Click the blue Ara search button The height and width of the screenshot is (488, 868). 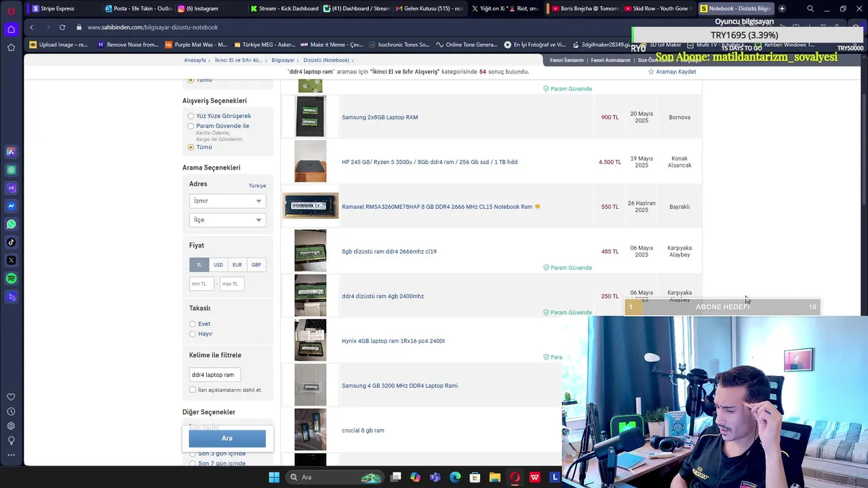coord(227,438)
